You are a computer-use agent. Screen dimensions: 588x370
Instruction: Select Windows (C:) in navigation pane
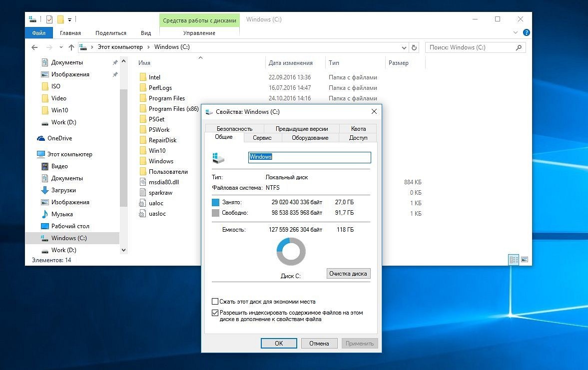pos(68,238)
